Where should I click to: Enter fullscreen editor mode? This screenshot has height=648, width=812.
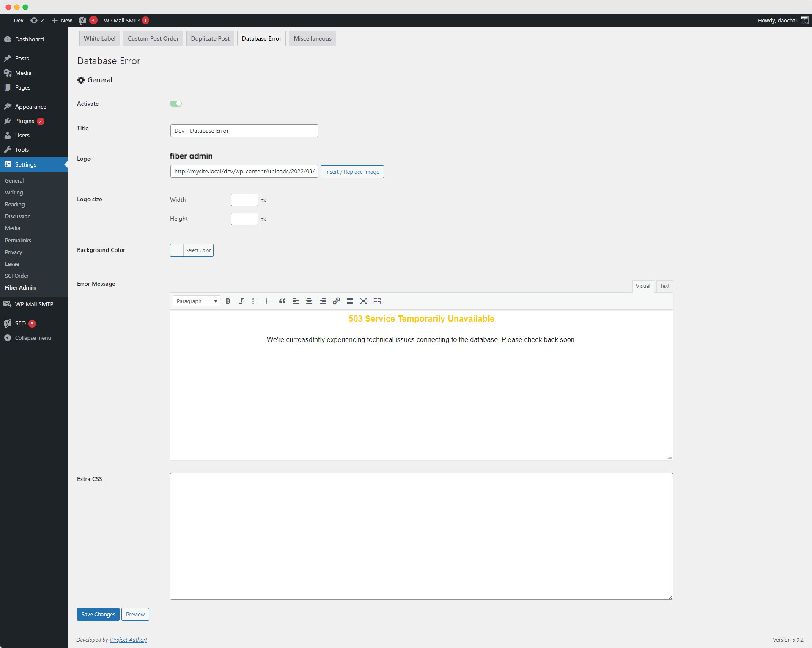(363, 301)
